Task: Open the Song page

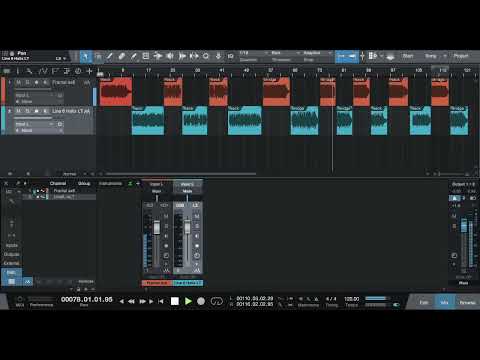Action: (430, 56)
